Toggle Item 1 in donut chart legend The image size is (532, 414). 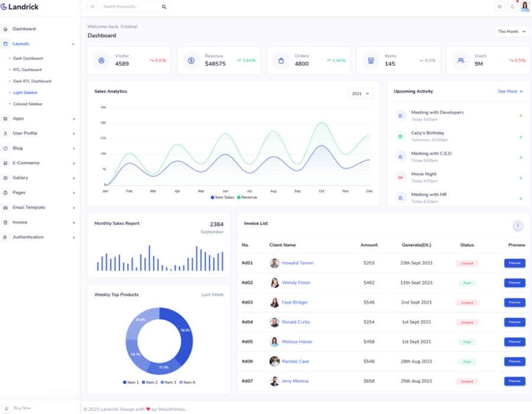[x=131, y=383]
